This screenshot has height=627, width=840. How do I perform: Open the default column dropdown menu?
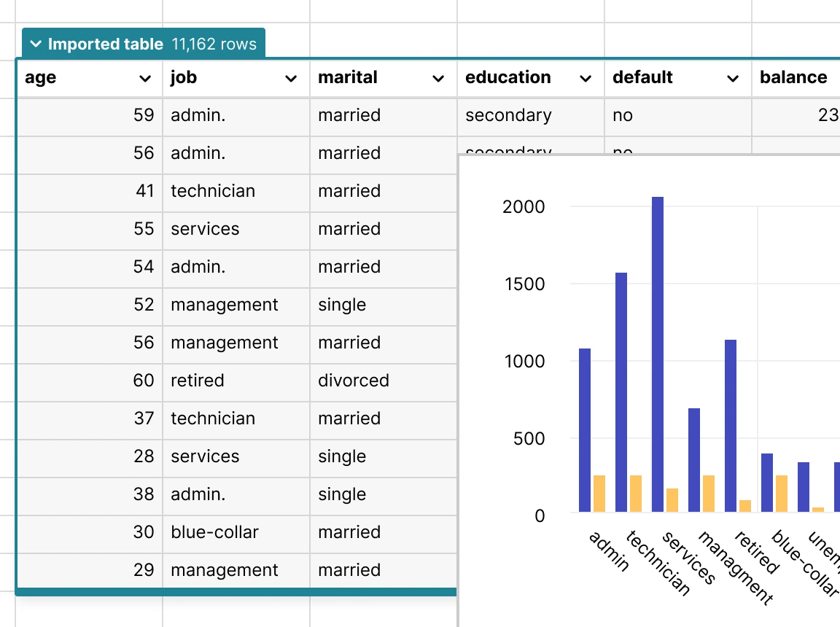pos(733,79)
